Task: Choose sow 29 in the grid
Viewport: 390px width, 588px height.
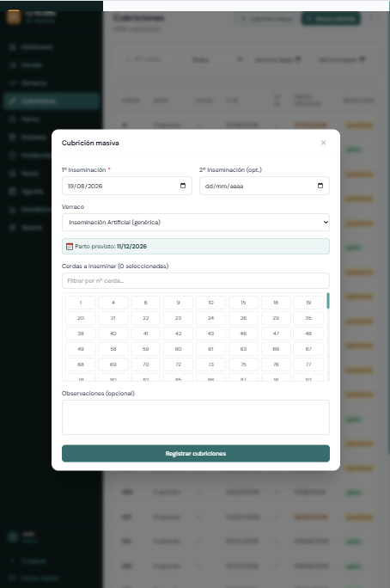Action: (x=276, y=318)
